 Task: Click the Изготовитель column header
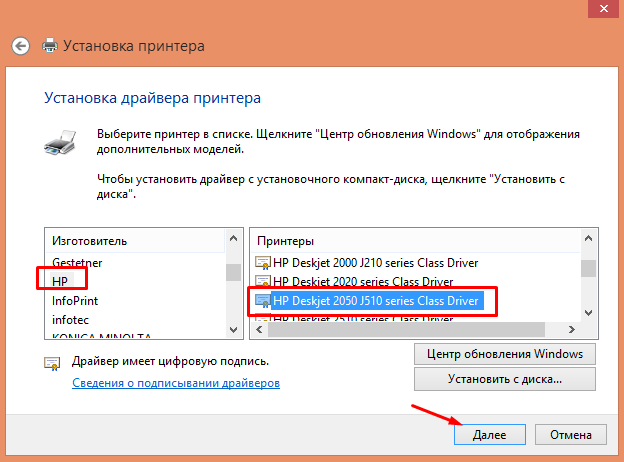coord(135,241)
